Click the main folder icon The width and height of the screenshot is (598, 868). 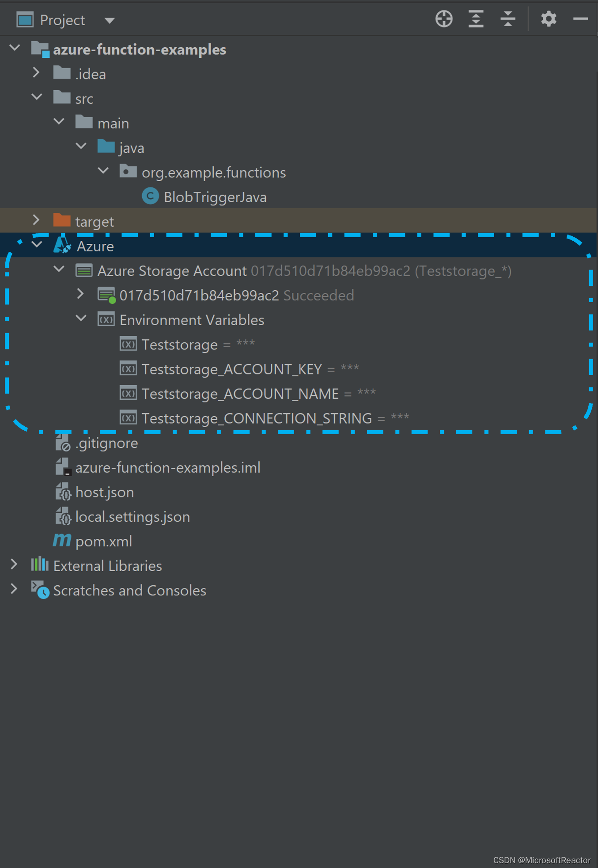tap(84, 121)
